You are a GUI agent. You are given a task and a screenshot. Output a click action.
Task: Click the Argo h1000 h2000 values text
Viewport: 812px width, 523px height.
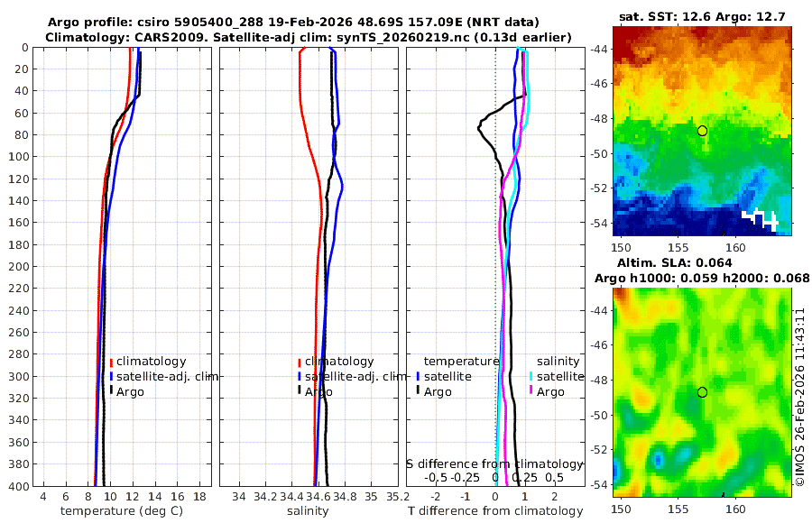[702, 278]
